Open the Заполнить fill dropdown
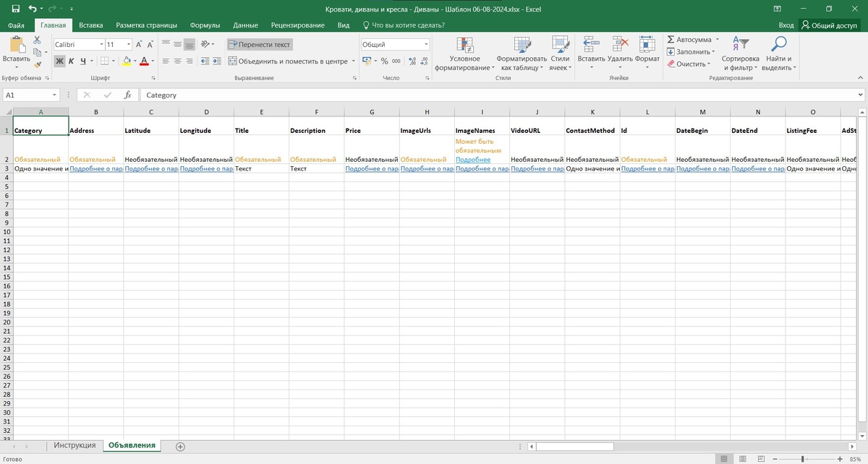 tap(690, 51)
